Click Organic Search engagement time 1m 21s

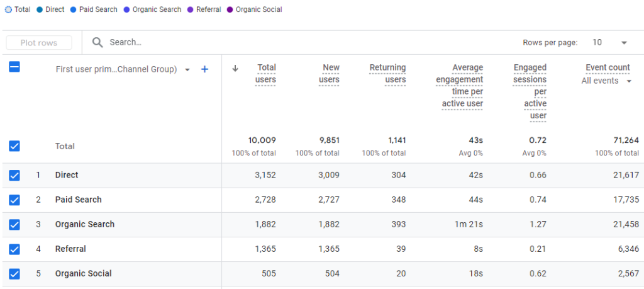click(x=470, y=224)
